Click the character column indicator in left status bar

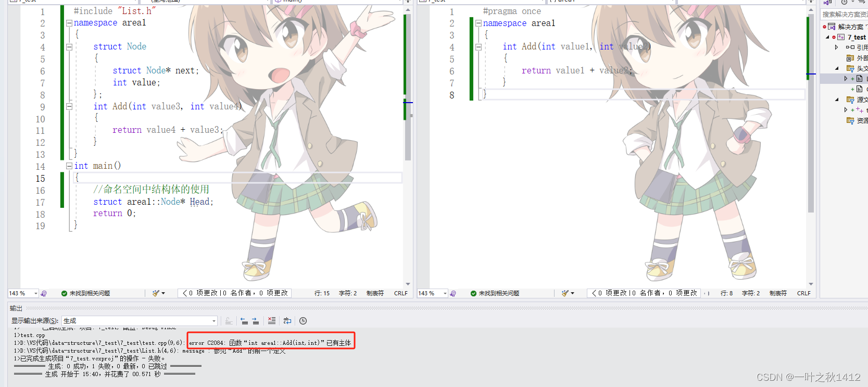tap(348, 293)
